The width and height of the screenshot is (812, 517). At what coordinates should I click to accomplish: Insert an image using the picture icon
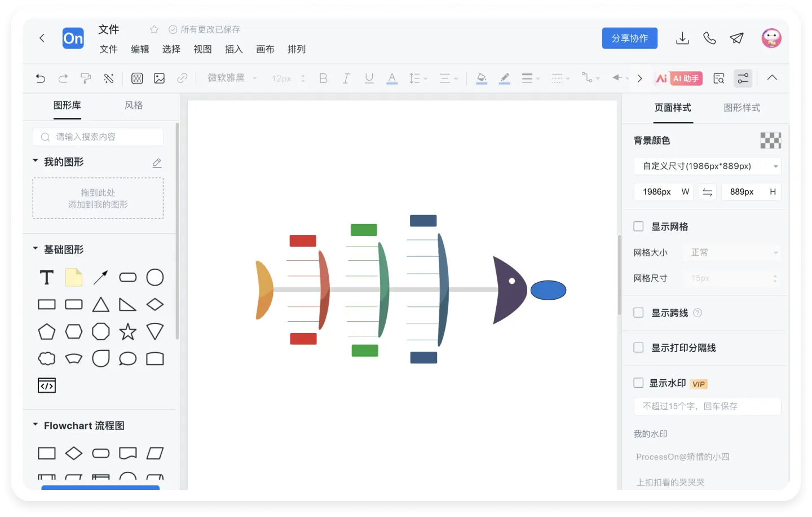[160, 78]
